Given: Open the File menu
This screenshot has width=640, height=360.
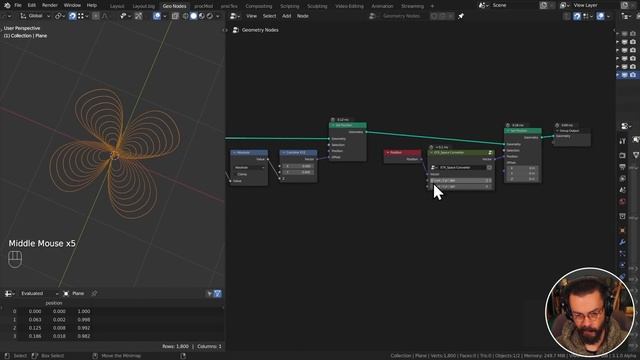Looking at the screenshot, I should [x=18, y=5].
